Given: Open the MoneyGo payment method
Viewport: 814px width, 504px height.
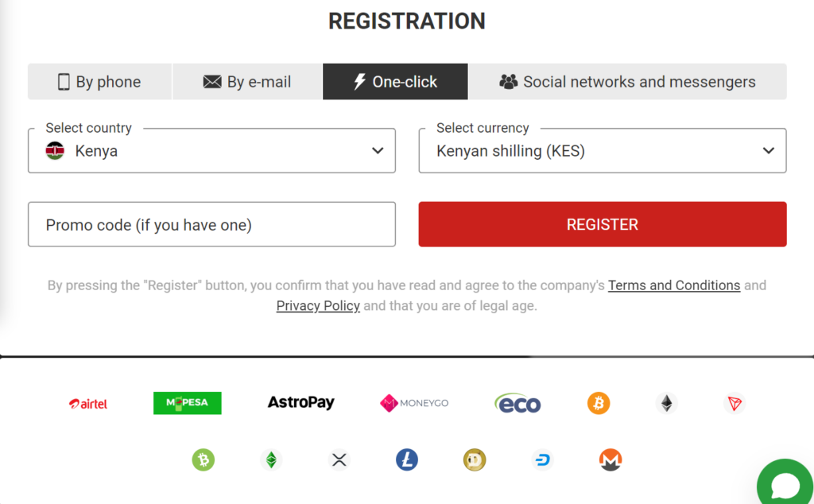Looking at the screenshot, I should pos(413,403).
